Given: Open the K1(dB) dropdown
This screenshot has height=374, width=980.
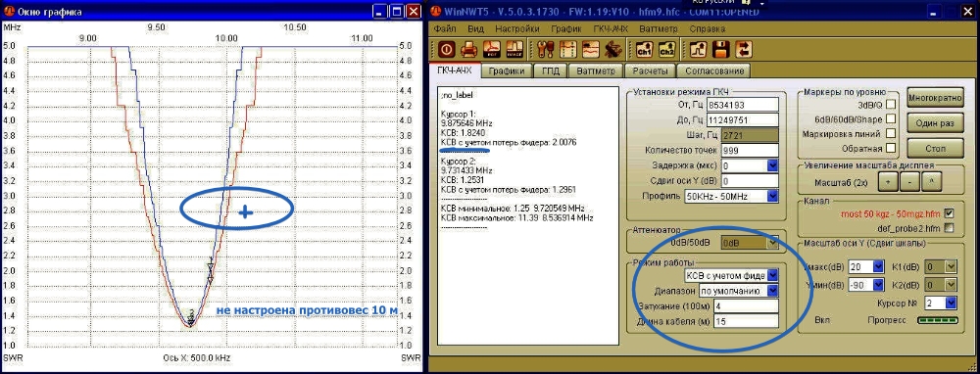Looking at the screenshot, I should (951, 266).
